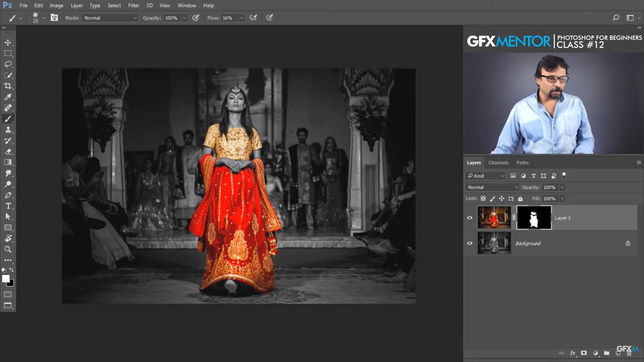Open the Kind filter dropdown
644x362 pixels.
[x=486, y=176]
